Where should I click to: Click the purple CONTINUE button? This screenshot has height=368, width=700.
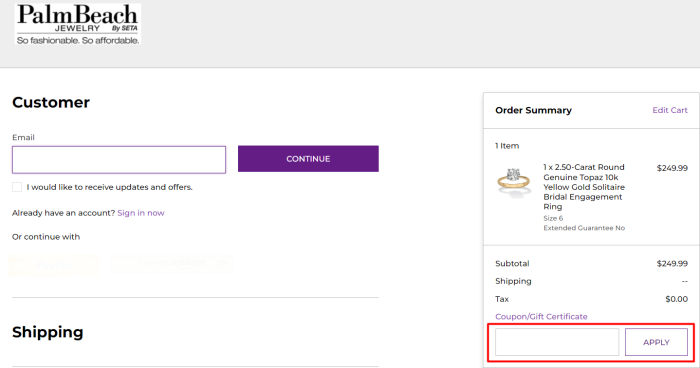(308, 159)
